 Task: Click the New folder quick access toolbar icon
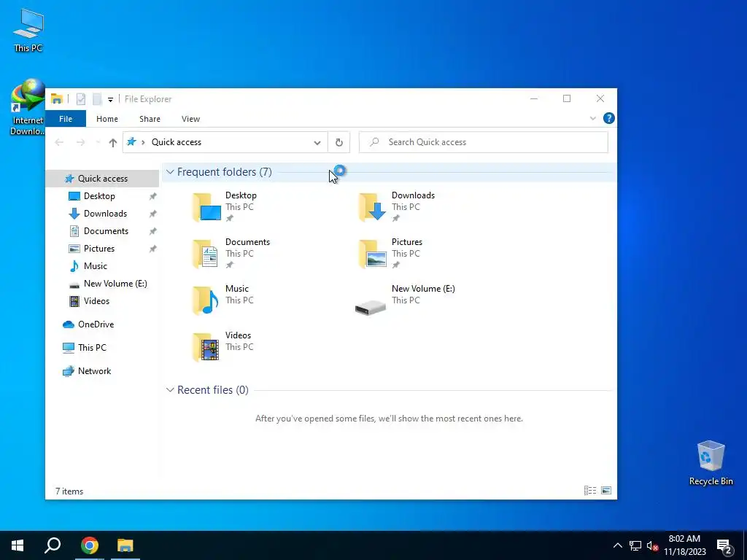coord(97,99)
